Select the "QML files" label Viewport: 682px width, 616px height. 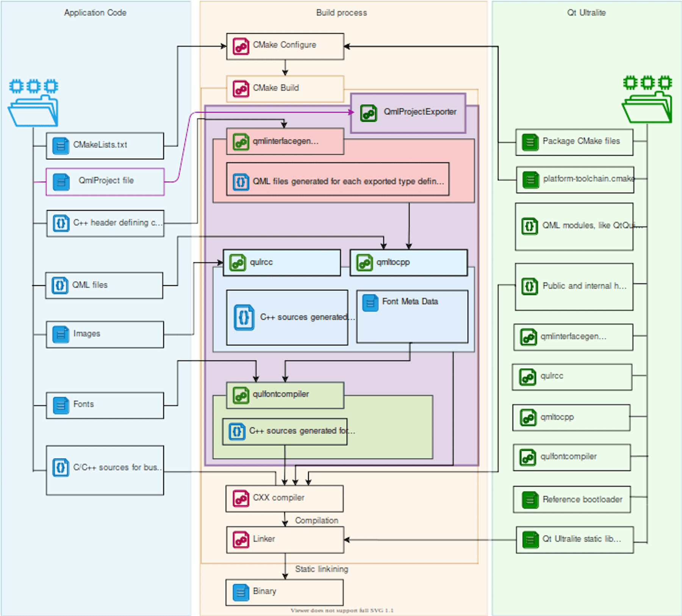click(90, 285)
